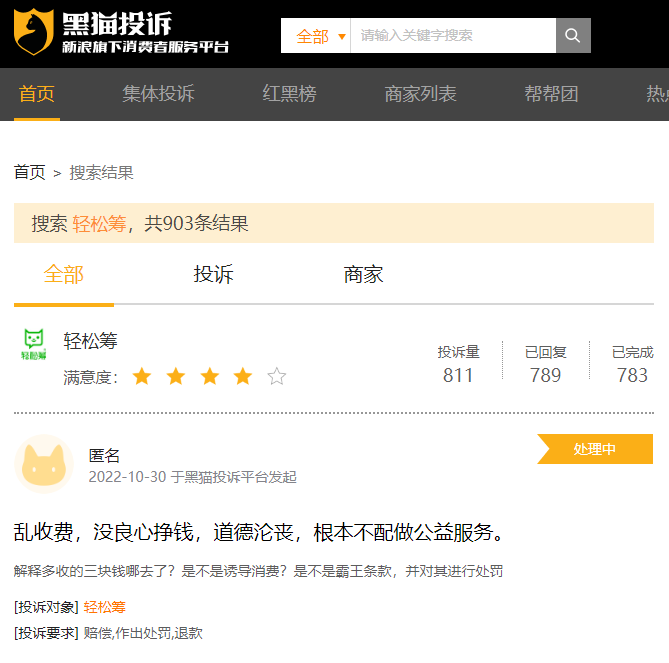Click the 已完成 count 783

632,375
